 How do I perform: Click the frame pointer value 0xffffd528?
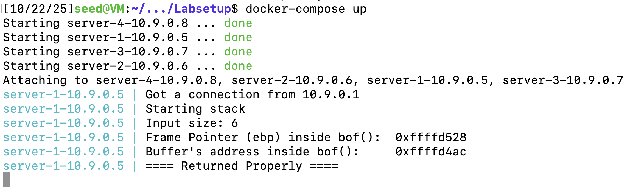(x=431, y=138)
